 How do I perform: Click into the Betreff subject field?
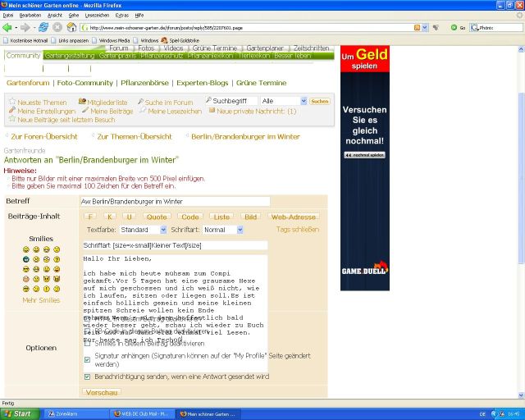(175, 201)
